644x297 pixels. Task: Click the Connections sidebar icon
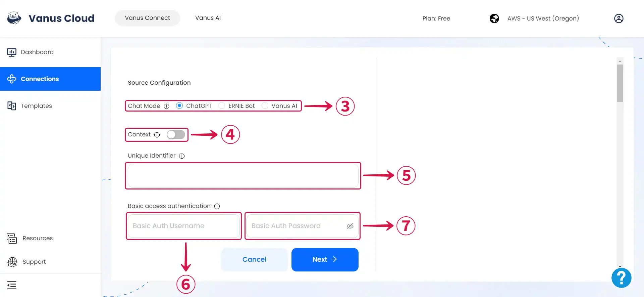click(x=12, y=79)
